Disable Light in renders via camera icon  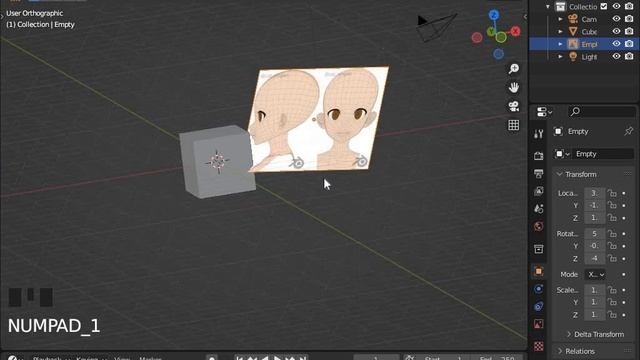[629, 56]
